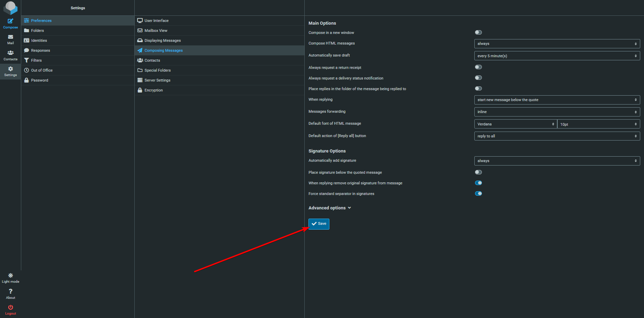The height and width of the screenshot is (318, 644).
Task: Open the 10pt font size dropdown
Action: tap(598, 124)
